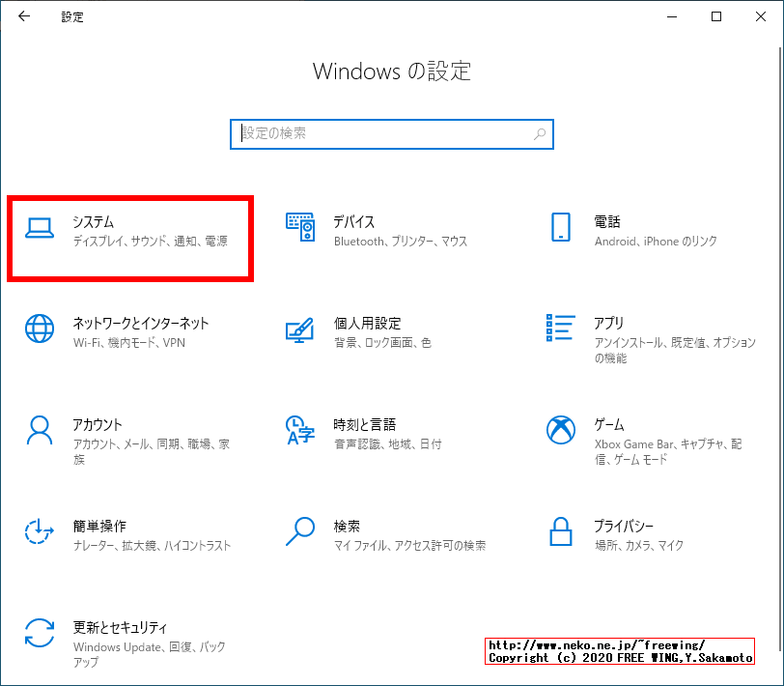Click the text 場所、カメラ、マイク
Image resolution: width=784 pixels, height=686 pixels.
pos(639,546)
